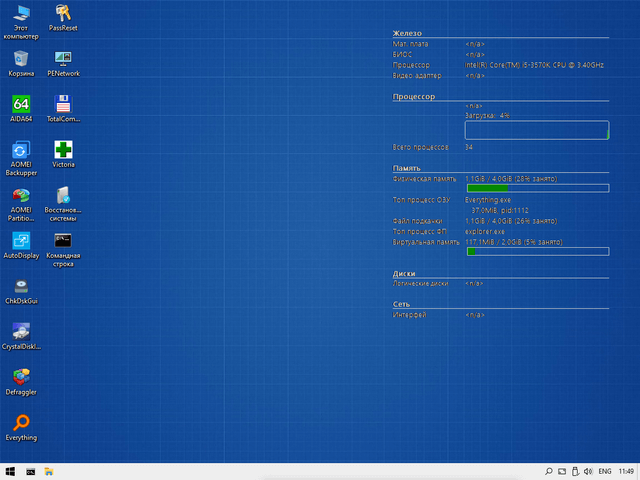The height and width of the screenshot is (480, 640).
Task: Open the Defraggler shortcut
Action: coord(21,377)
